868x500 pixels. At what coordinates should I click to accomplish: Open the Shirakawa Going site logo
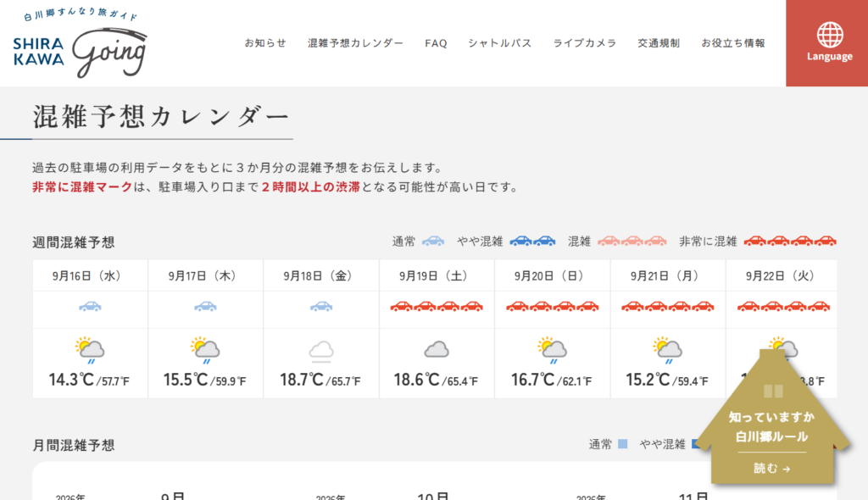click(81, 43)
